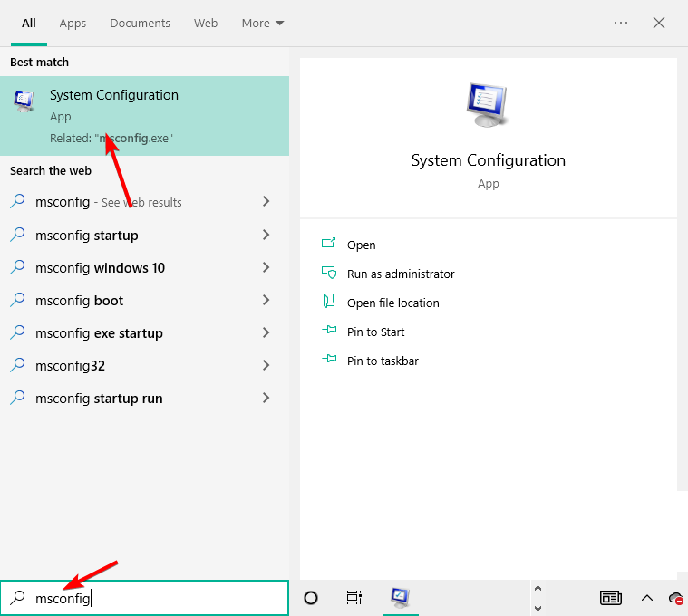Screen dimensions: 688x616
Task: Expand chevron for msconfig startup
Action: tap(266, 235)
